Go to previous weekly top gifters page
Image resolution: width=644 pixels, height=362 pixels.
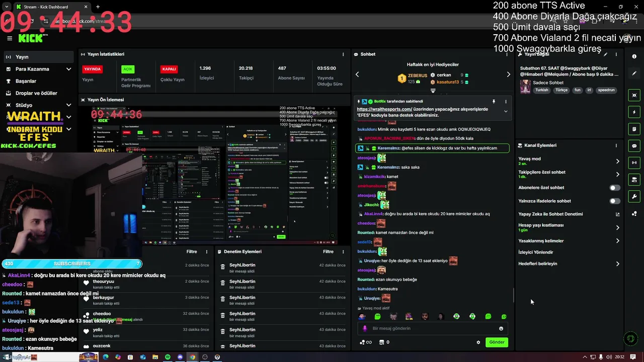click(357, 74)
